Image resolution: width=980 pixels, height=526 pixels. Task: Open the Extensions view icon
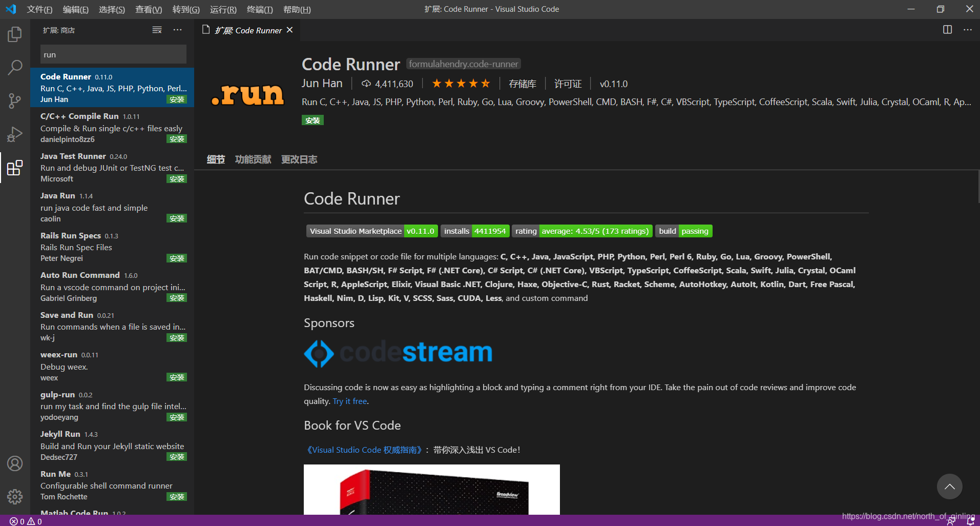[x=15, y=168]
